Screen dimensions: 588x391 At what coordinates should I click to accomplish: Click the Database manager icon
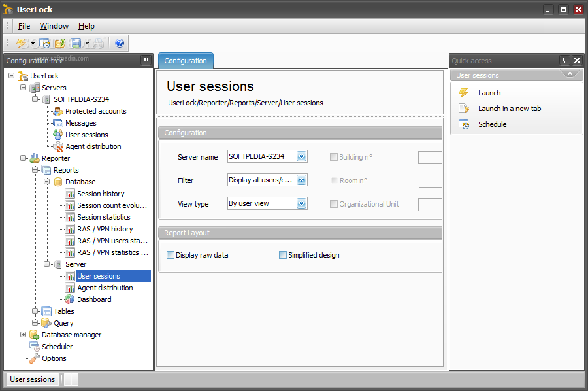(35, 334)
